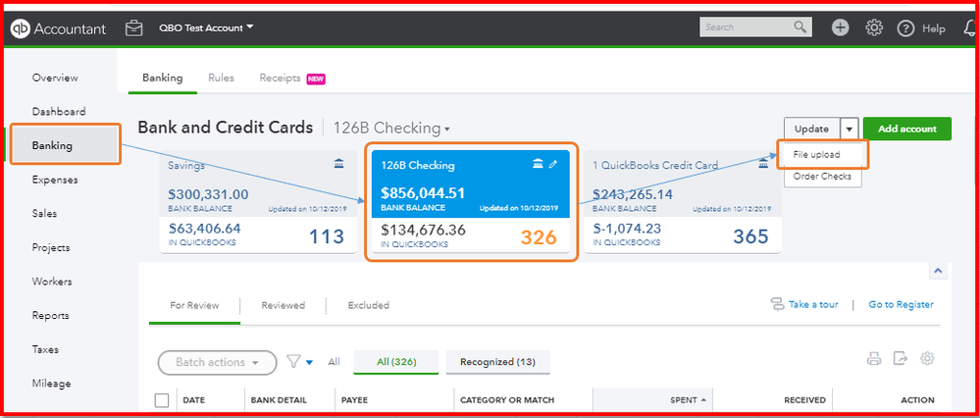Click the 326 transactions count
This screenshot has height=418, width=980.
(x=539, y=236)
